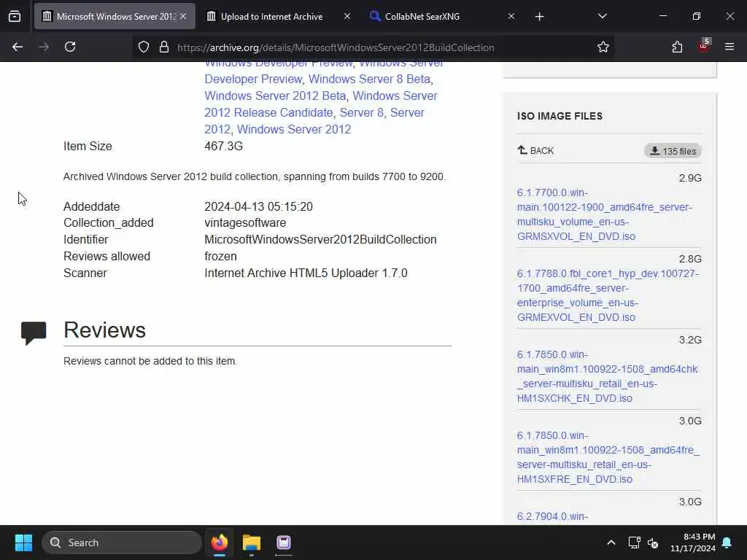This screenshot has height=560, width=747.
Task: View site security padlock information
Action: 164,47
